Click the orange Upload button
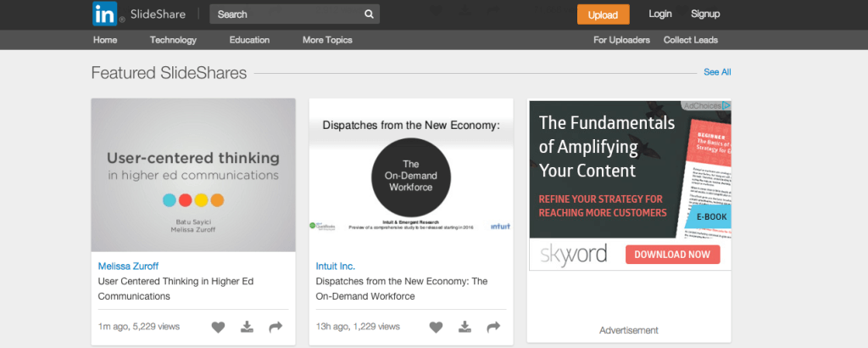868x348 pixels. pyautogui.click(x=603, y=14)
